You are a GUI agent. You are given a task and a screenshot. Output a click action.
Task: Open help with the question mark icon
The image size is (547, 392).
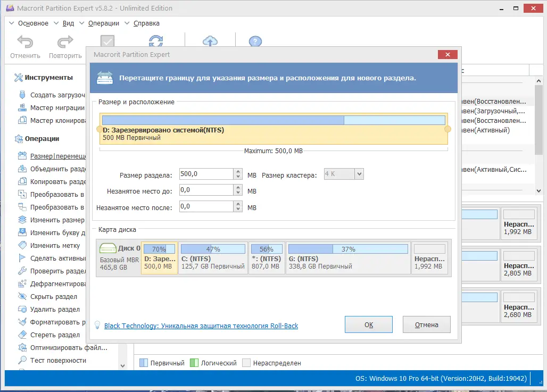[x=255, y=41]
